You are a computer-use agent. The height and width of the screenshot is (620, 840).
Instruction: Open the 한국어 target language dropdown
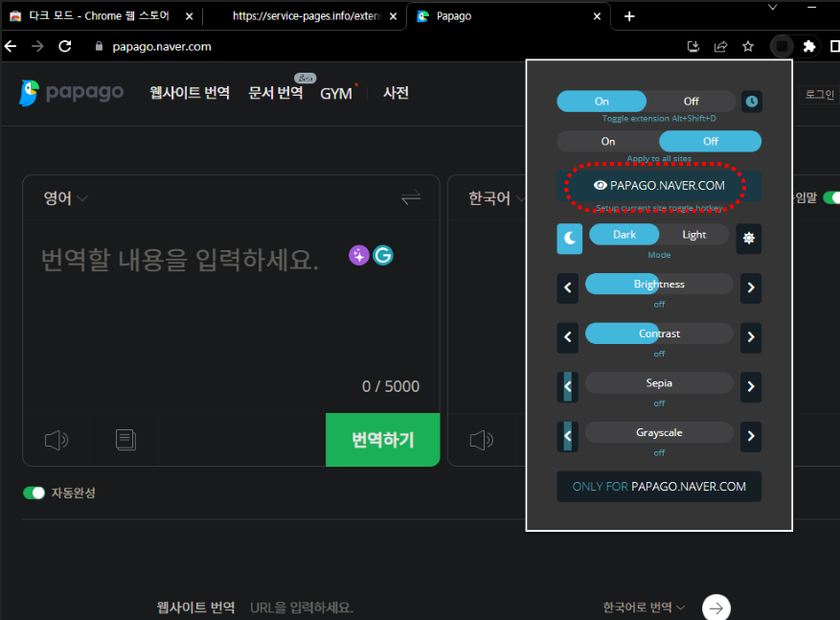[496, 198]
